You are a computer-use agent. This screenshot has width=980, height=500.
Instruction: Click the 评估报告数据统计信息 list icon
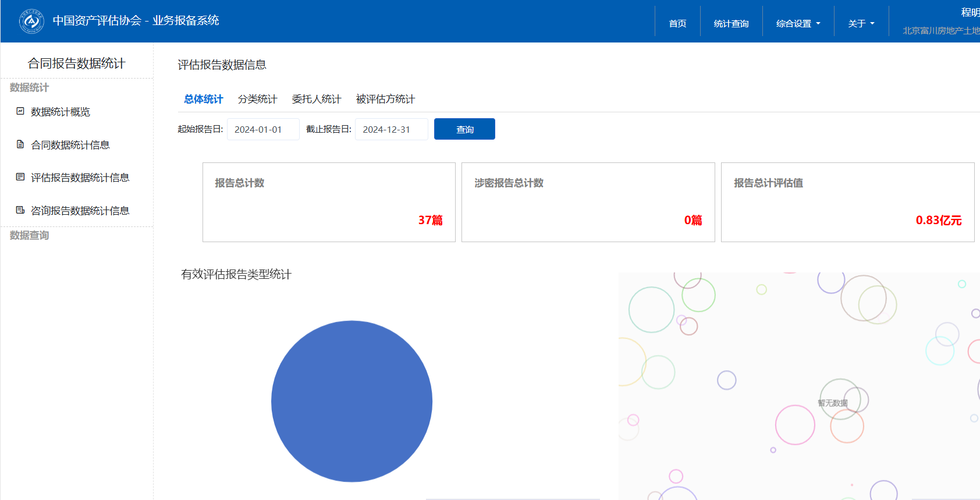point(20,177)
